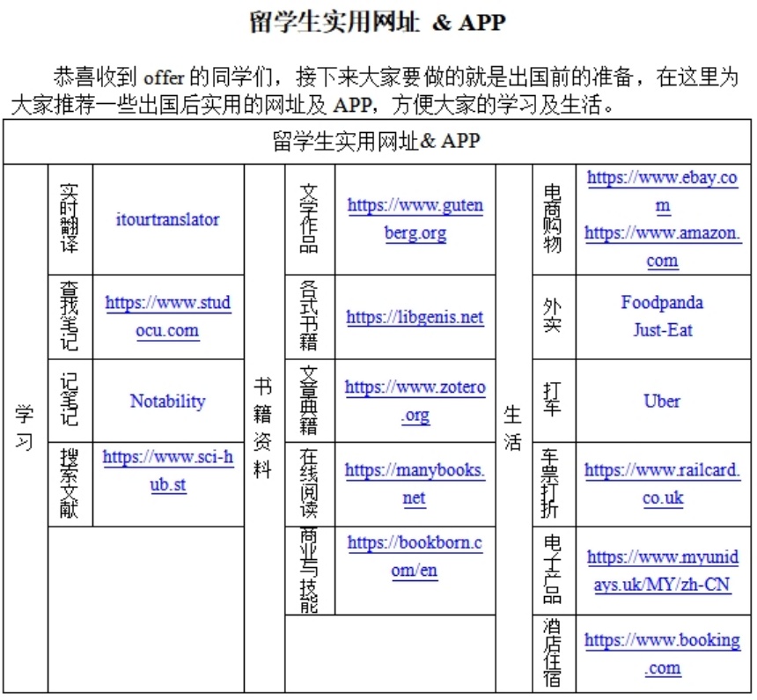Viewport: 757px width, 700px height.
Task: Open the ebay.com hyperlink
Action: [x=661, y=179]
